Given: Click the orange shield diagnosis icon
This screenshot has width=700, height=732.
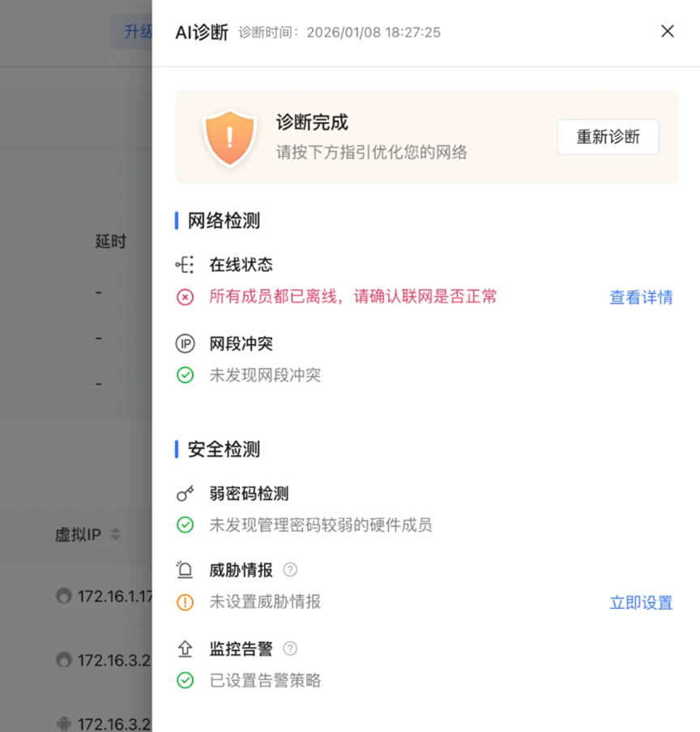Looking at the screenshot, I should tap(229, 137).
